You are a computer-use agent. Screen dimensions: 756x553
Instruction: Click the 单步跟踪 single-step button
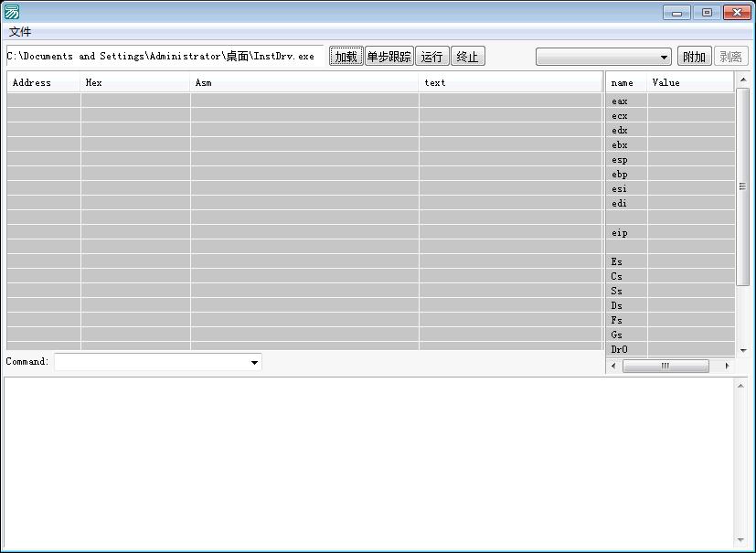pyautogui.click(x=389, y=57)
